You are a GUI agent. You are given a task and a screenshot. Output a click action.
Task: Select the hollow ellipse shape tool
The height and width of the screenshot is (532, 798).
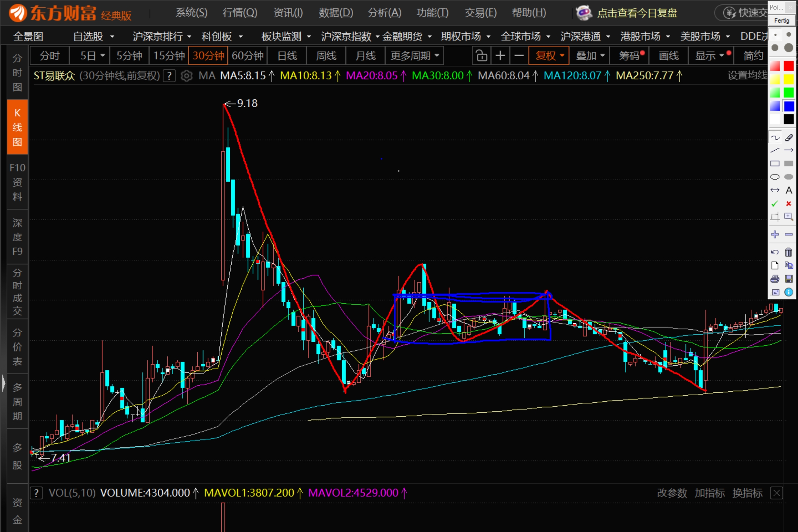(775, 177)
